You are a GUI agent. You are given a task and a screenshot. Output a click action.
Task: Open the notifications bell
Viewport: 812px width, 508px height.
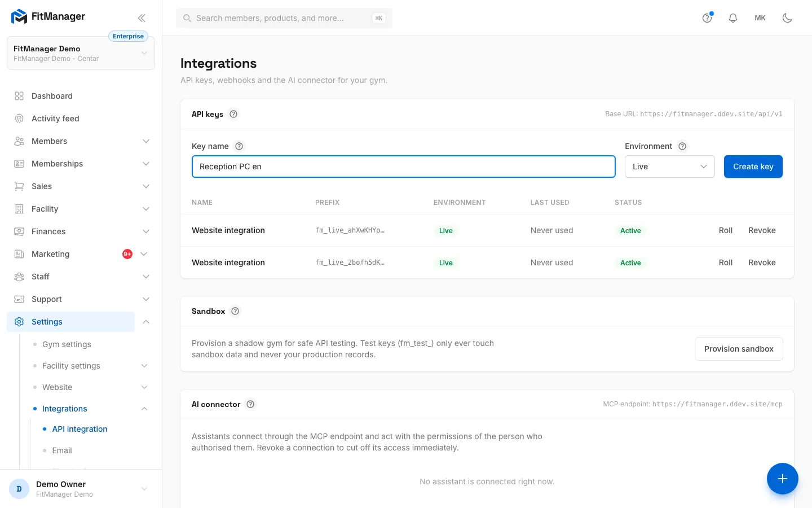(733, 18)
